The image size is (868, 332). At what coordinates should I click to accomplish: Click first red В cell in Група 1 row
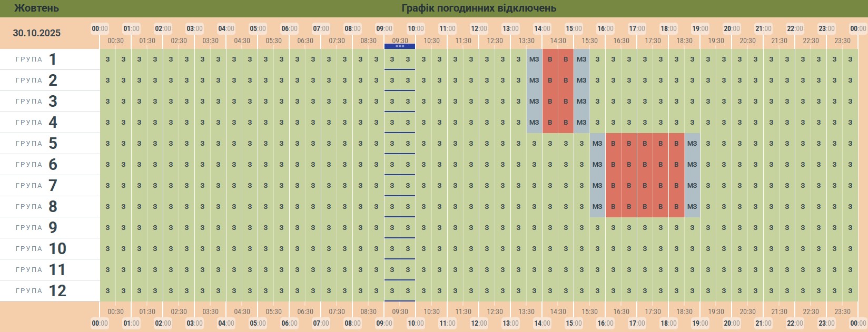(550, 59)
